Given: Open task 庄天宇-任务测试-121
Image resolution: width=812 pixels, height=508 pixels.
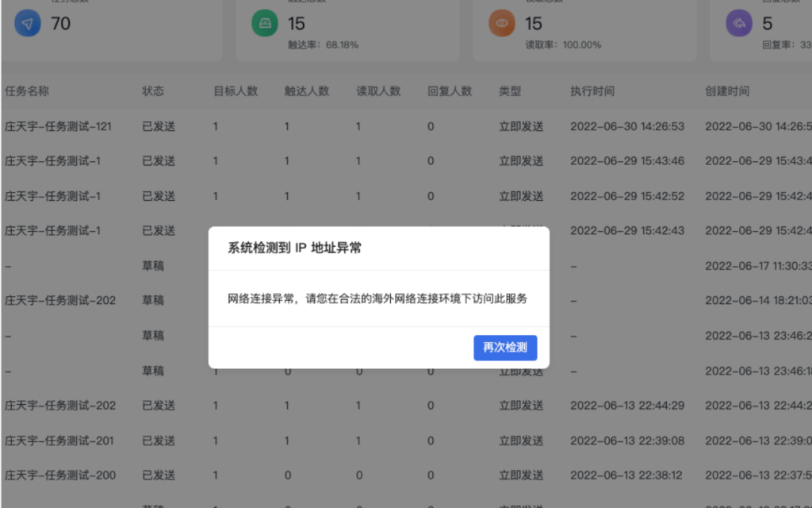Looking at the screenshot, I should (x=58, y=126).
